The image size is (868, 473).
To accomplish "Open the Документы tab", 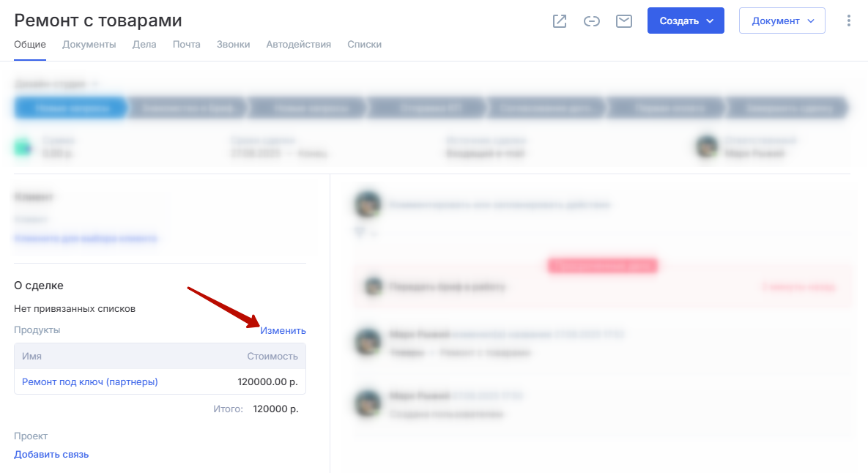I will point(89,45).
